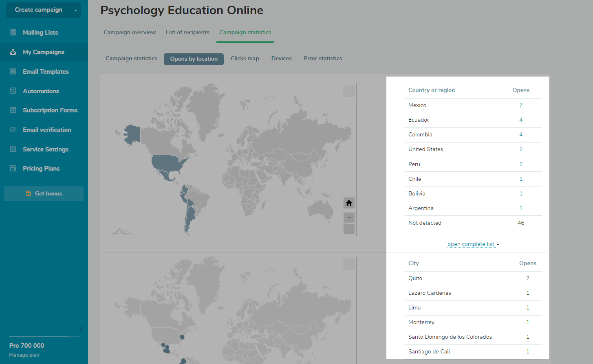Select the Clicks map sub-tab
Image resolution: width=593 pixels, height=364 pixels.
click(245, 59)
